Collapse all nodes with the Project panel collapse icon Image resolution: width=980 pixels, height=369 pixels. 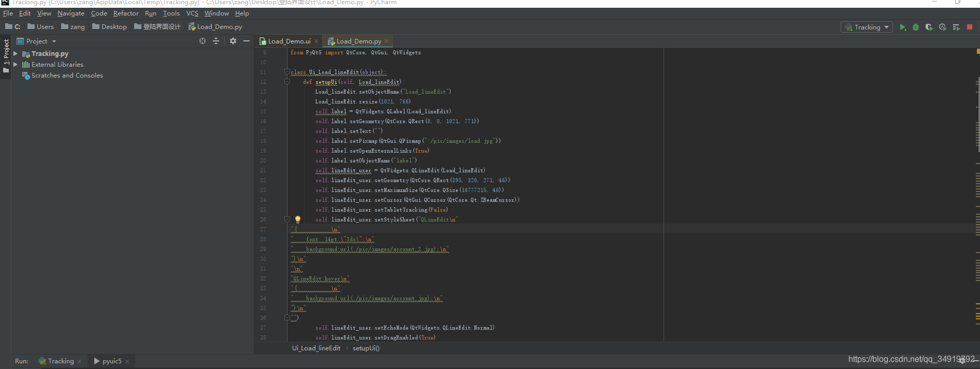point(216,41)
